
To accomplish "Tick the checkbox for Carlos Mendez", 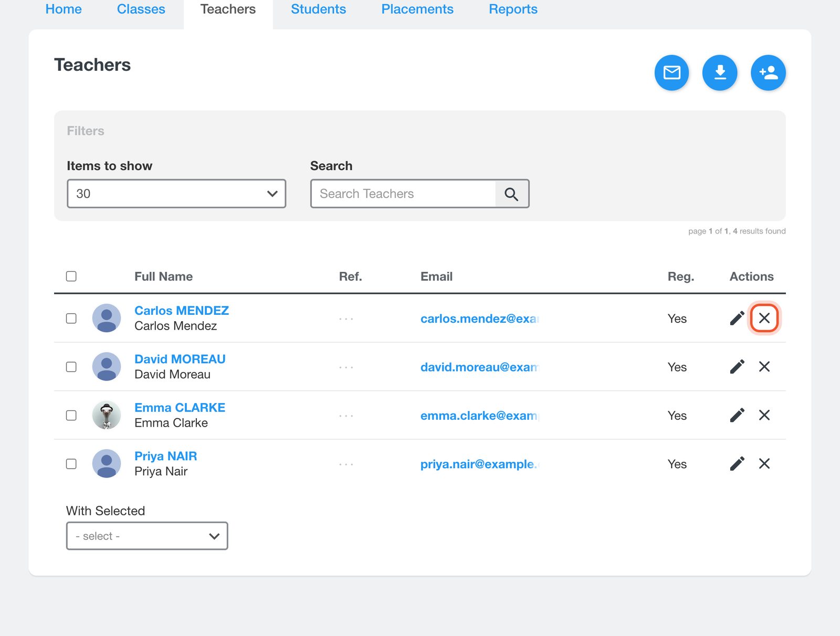I will tap(71, 319).
